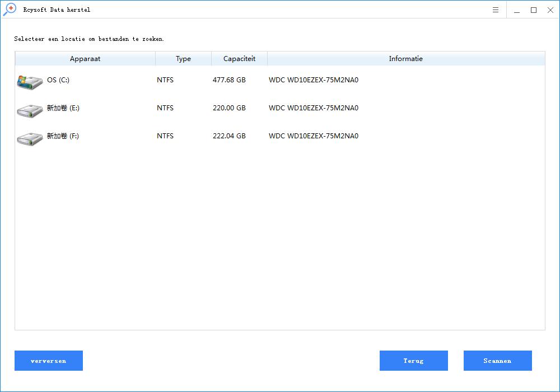Maximize the Rcysoft window
The width and height of the screenshot is (560, 392).
(x=533, y=10)
